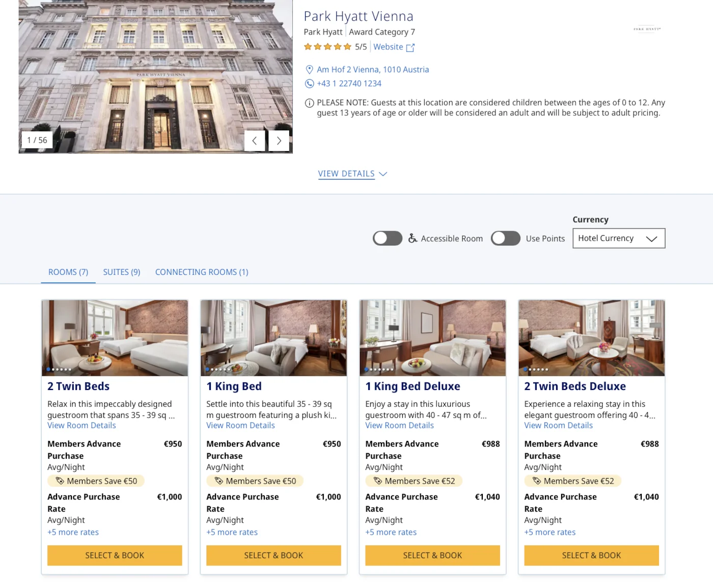Click the 2 Twin Beds Deluxe room title
The width and height of the screenshot is (713, 588).
pyautogui.click(x=575, y=386)
